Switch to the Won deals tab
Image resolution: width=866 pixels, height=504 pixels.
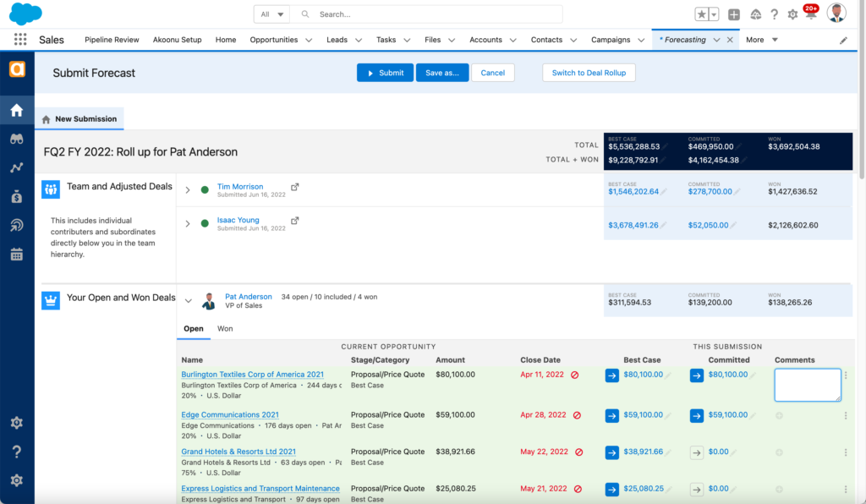225,329
